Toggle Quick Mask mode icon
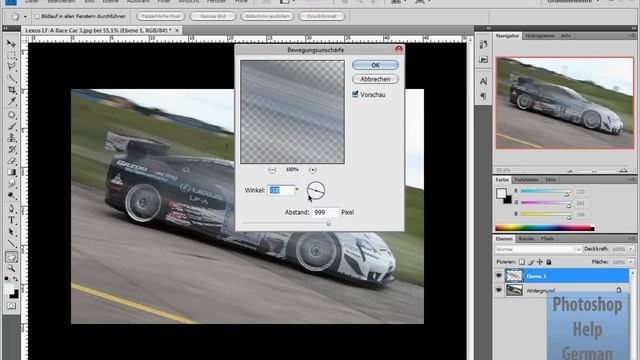This screenshot has height=360, width=640. 11,306
